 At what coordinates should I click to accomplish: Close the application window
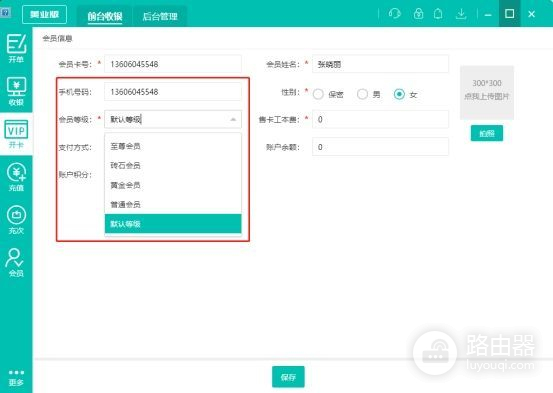pos(531,14)
